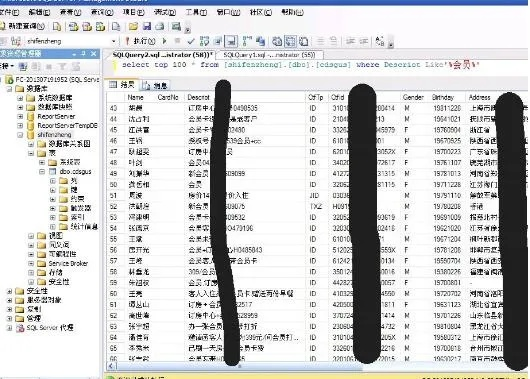
Task: Expand the 服务器对象 server objects folder
Action: click(9, 300)
